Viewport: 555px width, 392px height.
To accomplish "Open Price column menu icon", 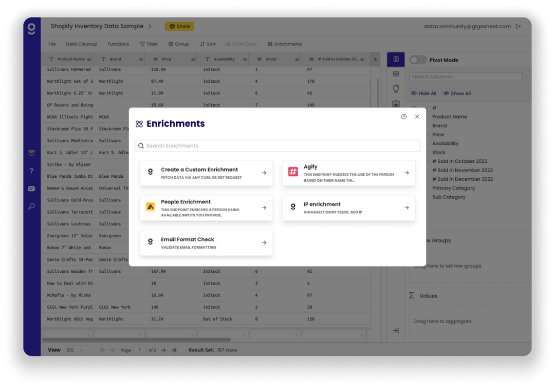I will pos(193,60).
